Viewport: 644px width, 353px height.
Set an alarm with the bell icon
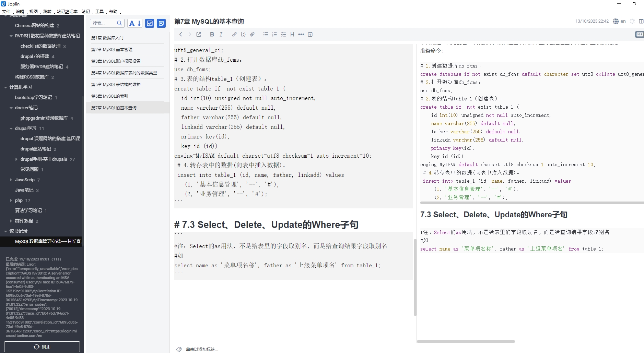(x=632, y=21)
